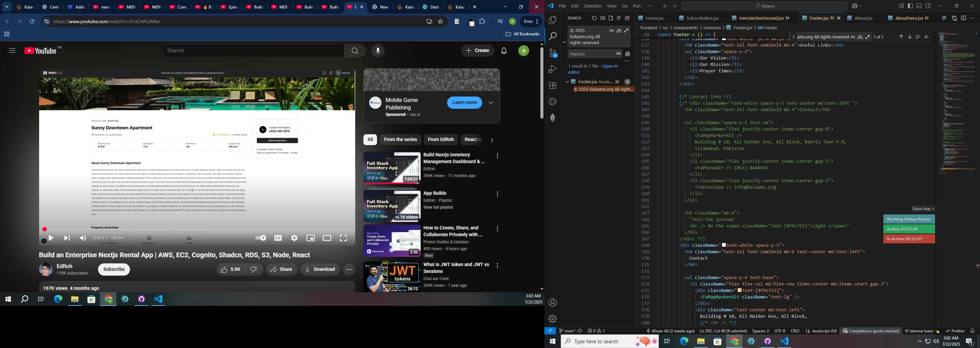Viewport: 980px width, 348px height.
Task: Split the VS Code editor right
Action: 963,18
